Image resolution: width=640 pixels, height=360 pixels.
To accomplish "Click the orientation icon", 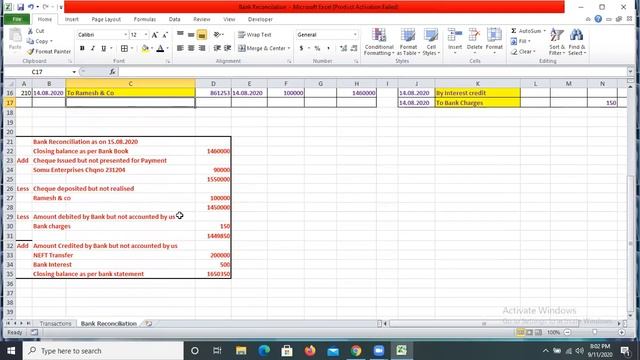I will coord(218,35).
